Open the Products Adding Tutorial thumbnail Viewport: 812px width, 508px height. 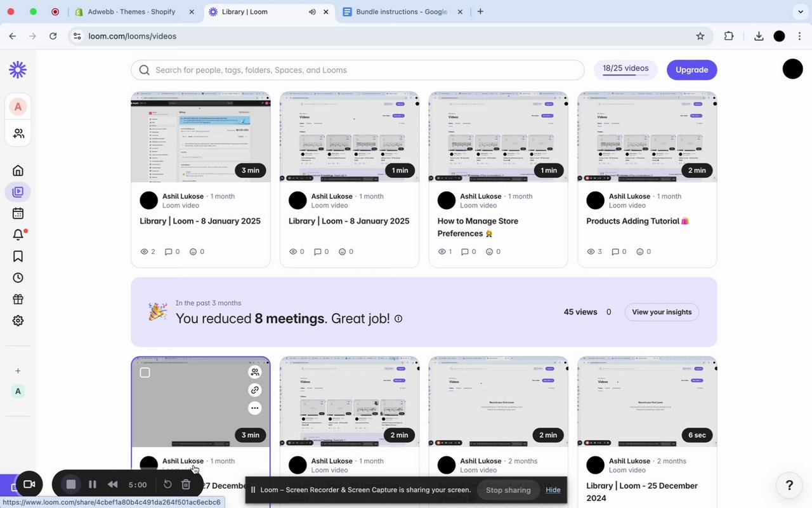pos(647,137)
